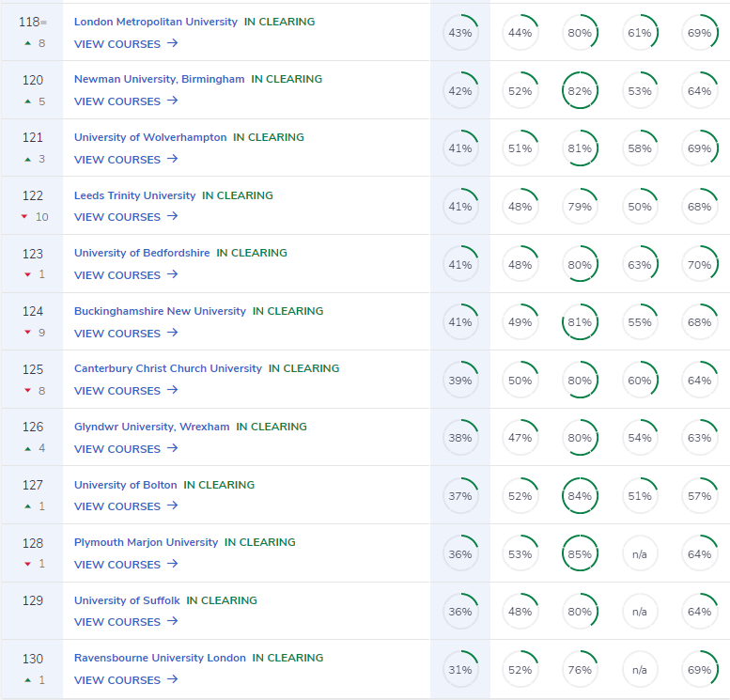View courses for University of Wolverhampton
This screenshot has height=700, width=730.
(126, 160)
